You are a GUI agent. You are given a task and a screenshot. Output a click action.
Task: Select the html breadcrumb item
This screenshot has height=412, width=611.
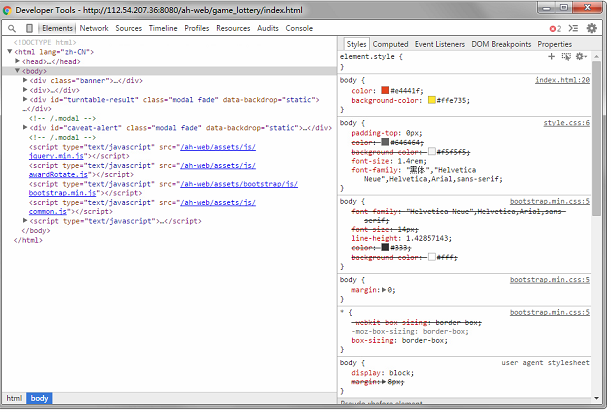click(14, 398)
